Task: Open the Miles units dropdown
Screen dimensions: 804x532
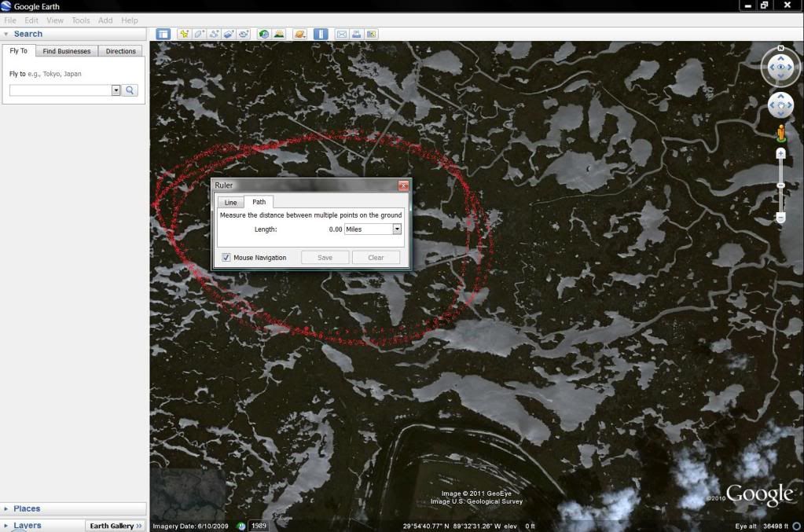Action: tap(397, 229)
